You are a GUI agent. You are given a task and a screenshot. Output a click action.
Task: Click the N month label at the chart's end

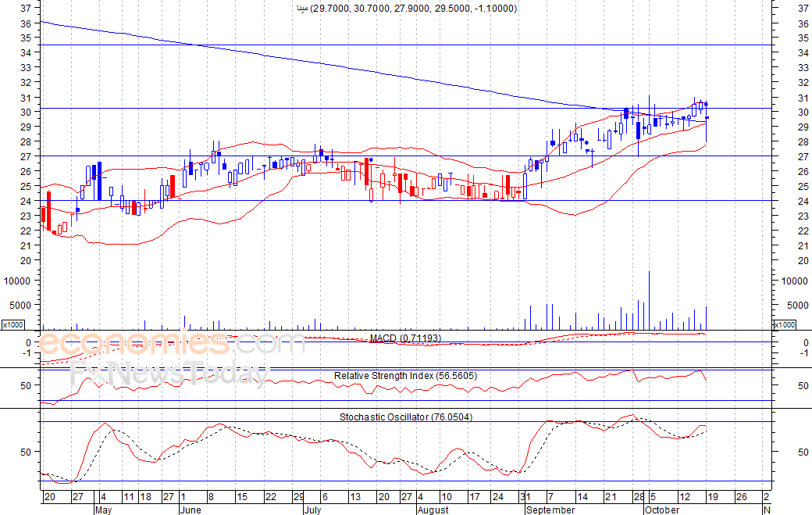click(x=767, y=510)
